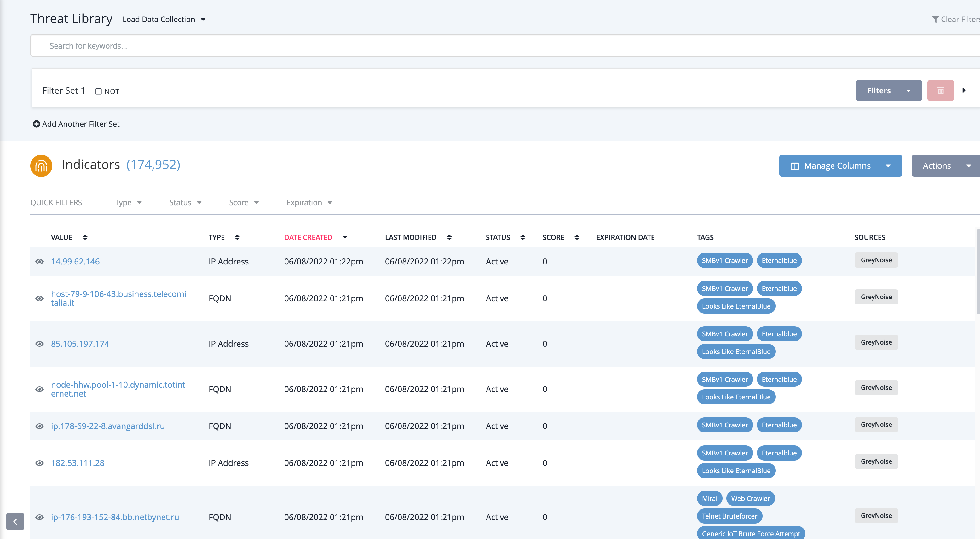This screenshot has height=539, width=980.
Task: Click the Threat Library page title
Action: point(71,19)
